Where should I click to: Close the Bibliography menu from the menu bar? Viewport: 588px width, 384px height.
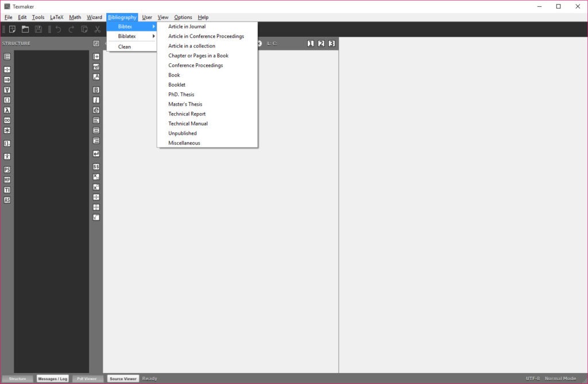pyautogui.click(x=122, y=17)
